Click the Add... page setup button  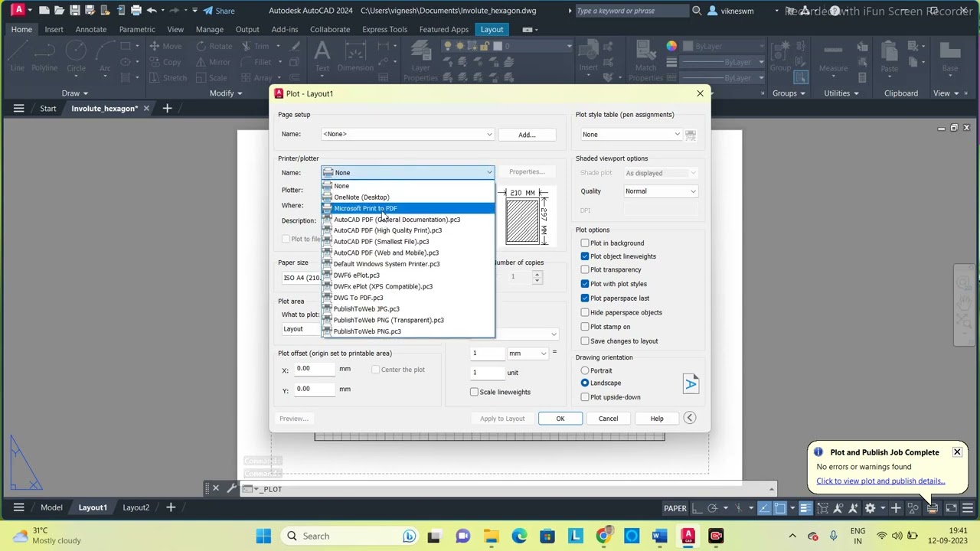point(527,135)
